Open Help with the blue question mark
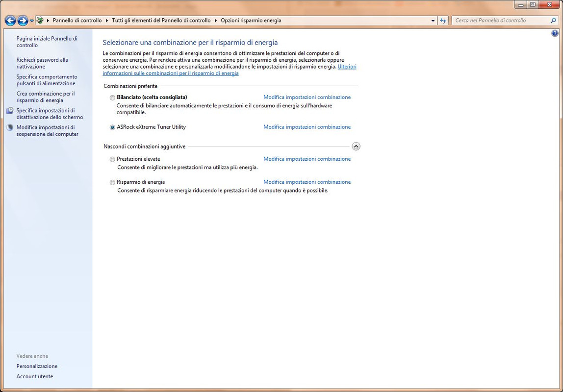 click(555, 33)
